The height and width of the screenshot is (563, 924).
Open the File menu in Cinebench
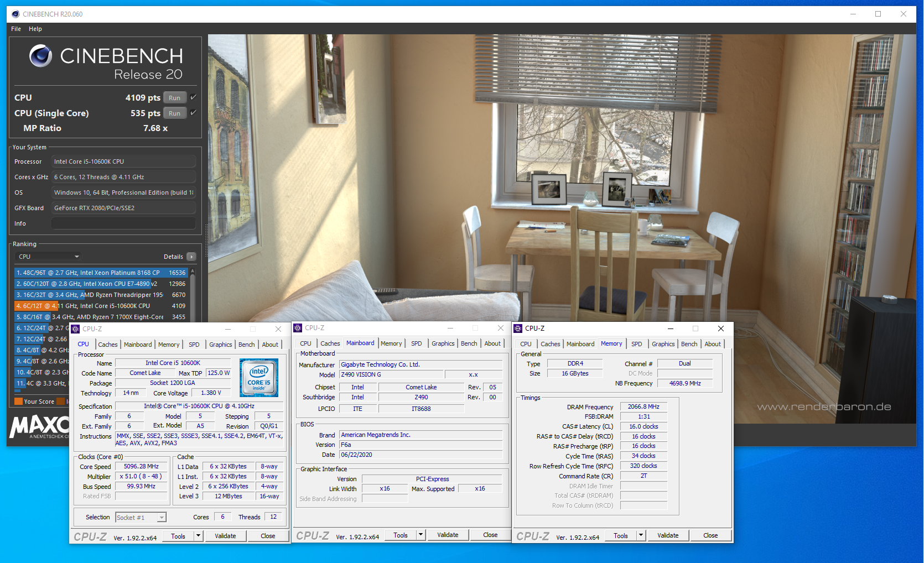(16, 29)
